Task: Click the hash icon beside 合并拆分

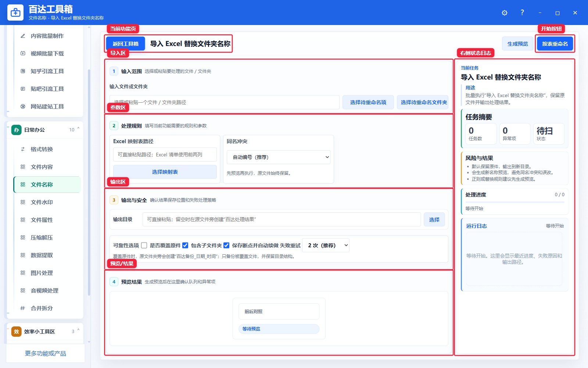Action: [23, 308]
